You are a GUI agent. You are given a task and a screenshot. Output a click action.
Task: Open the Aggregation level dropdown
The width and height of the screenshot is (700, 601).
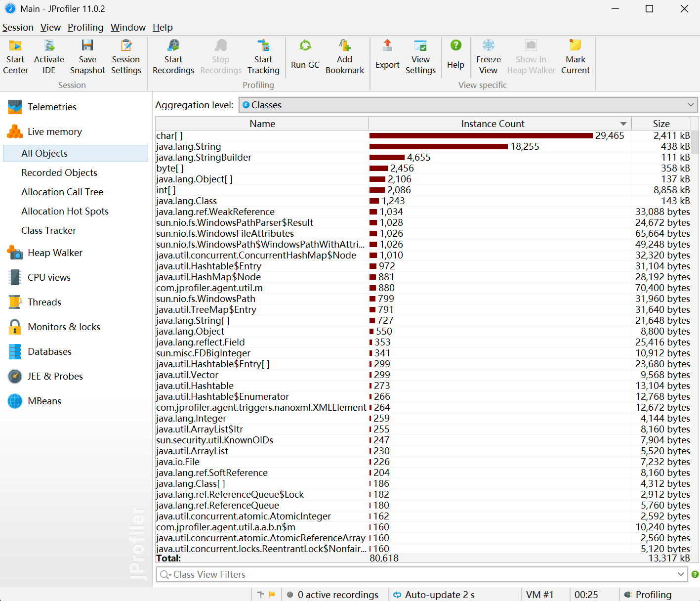pos(468,105)
